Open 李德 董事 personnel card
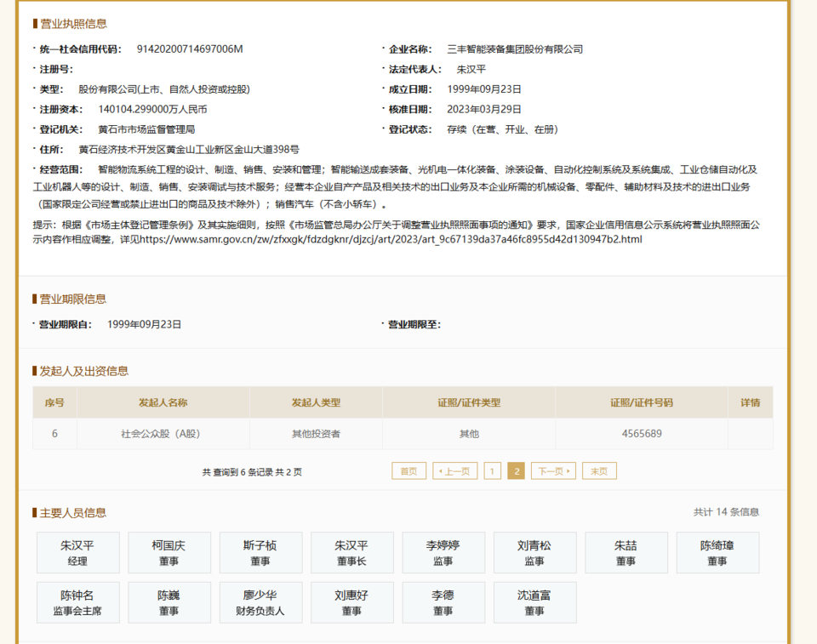The width and height of the screenshot is (817, 644). coord(444,602)
